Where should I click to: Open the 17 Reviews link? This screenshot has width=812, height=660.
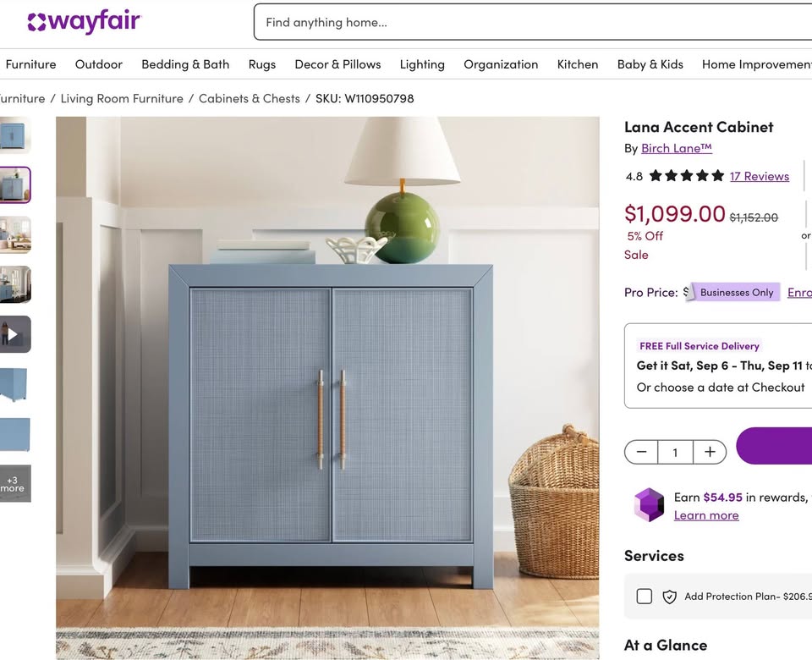(x=760, y=176)
